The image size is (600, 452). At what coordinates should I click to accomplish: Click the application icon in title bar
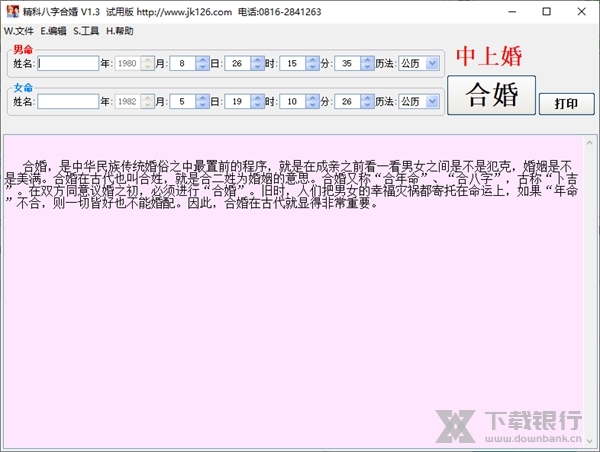pyautogui.click(x=13, y=11)
